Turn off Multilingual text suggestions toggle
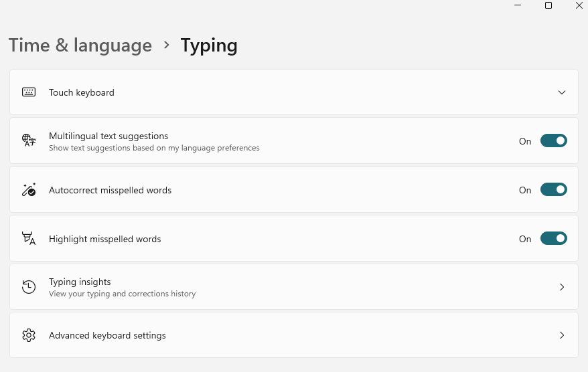 click(x=553, y=141)
